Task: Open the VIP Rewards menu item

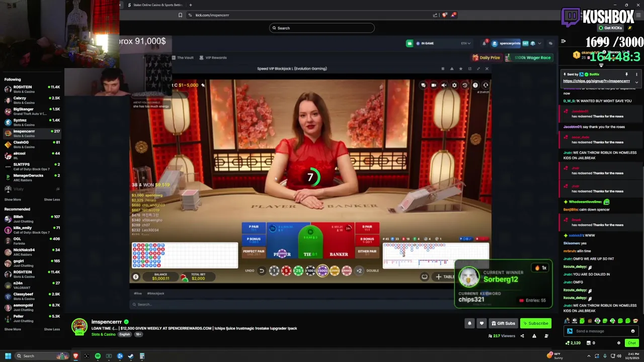Action: [x=213, y=57]
